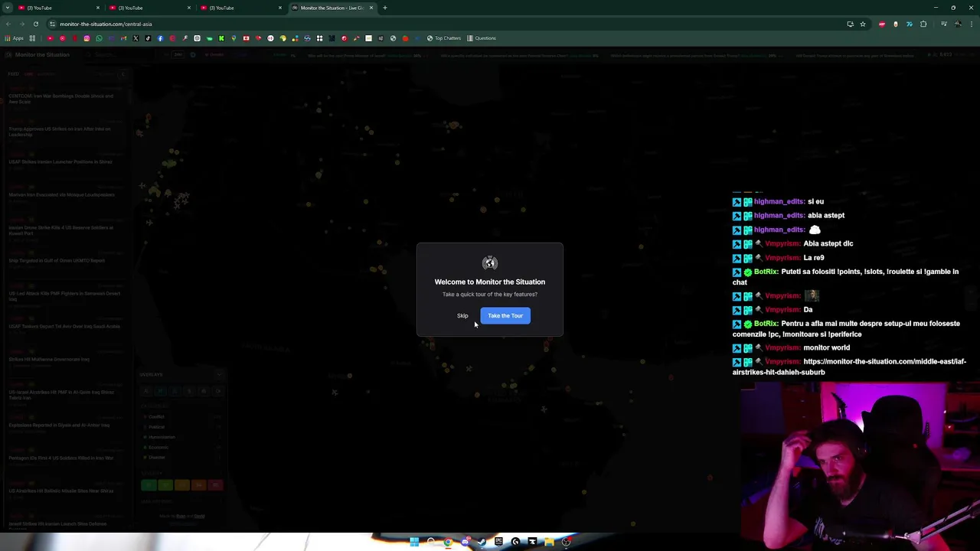Image resolution: width=980 pixels, height=551 pixels.
Task: Click the 'Welcome to Monitor the Situation' heading
Action: pyautogui.click(x=490, y=282)
